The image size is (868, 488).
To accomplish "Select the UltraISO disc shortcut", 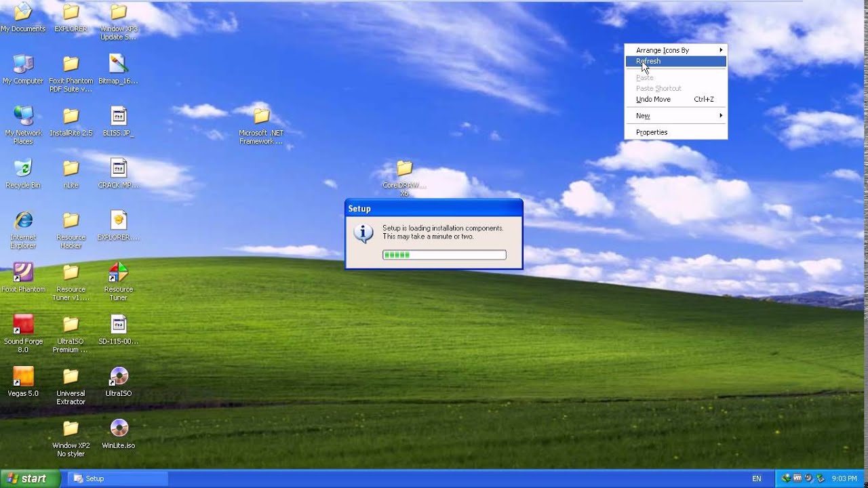I will [118, 377].
